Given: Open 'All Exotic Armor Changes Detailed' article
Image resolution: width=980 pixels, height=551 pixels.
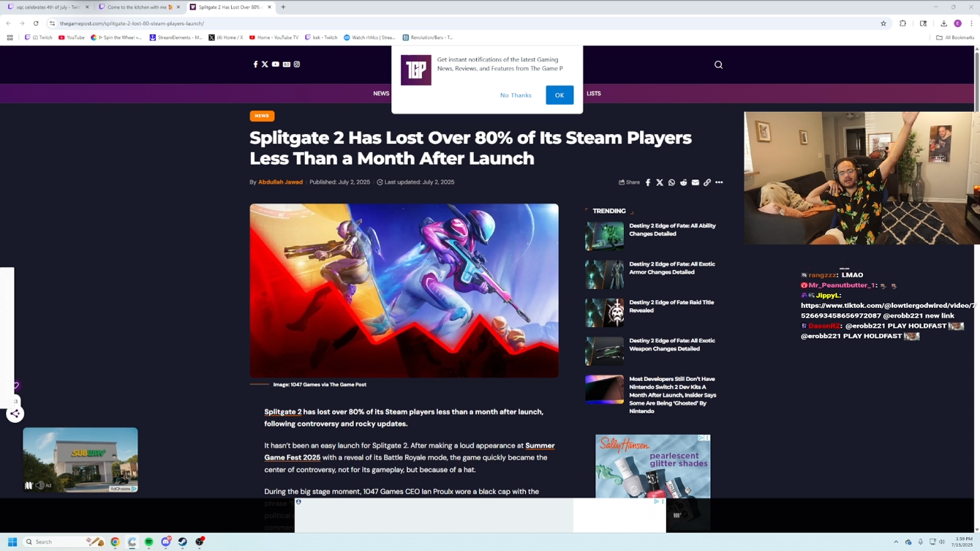Looking at the screenshot, I should (672, 268).
